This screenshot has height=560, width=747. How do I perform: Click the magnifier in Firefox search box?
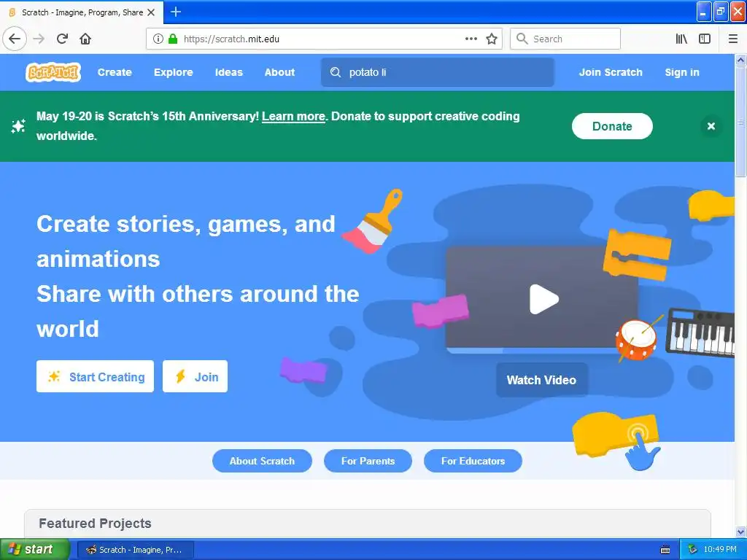[522, 39]
